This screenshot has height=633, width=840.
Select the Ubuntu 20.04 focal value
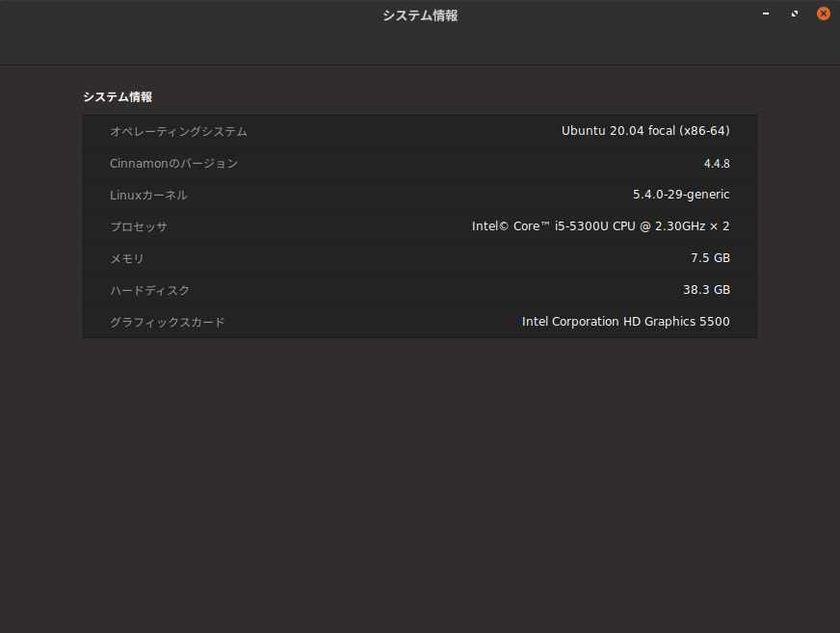[x=645, y=131]
